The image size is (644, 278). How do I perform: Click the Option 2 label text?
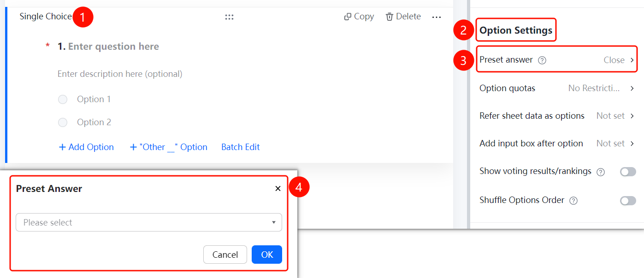tap(94, 122)
